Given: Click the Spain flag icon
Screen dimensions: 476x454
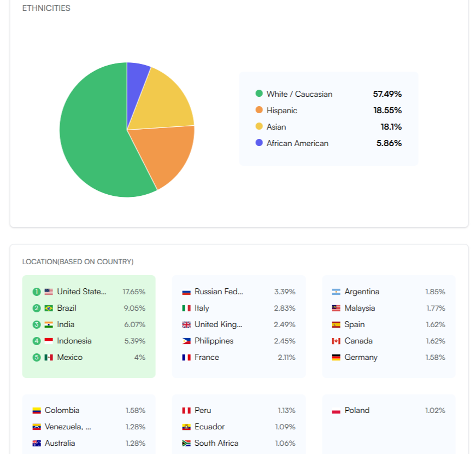Looking at the screenshot, I should 336,324.
